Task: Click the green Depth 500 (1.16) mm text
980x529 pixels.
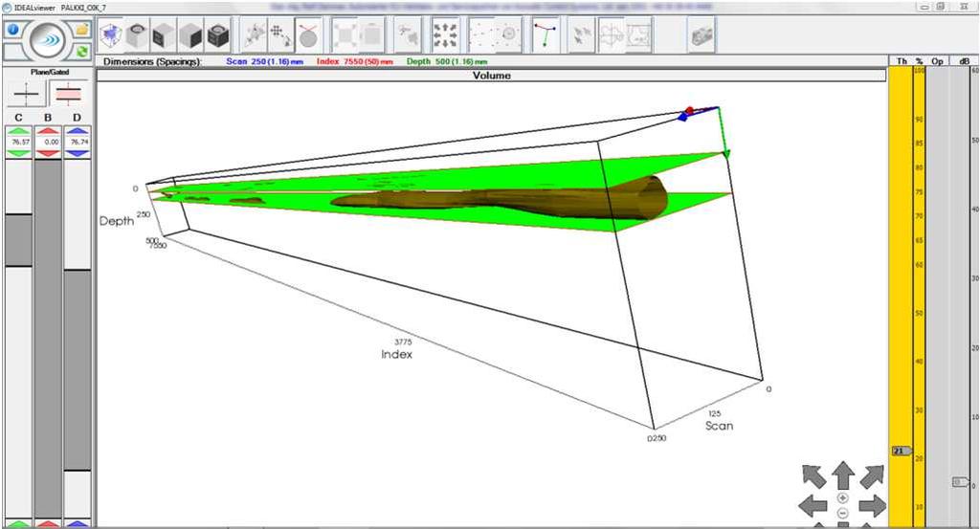Action: (446, 61)
